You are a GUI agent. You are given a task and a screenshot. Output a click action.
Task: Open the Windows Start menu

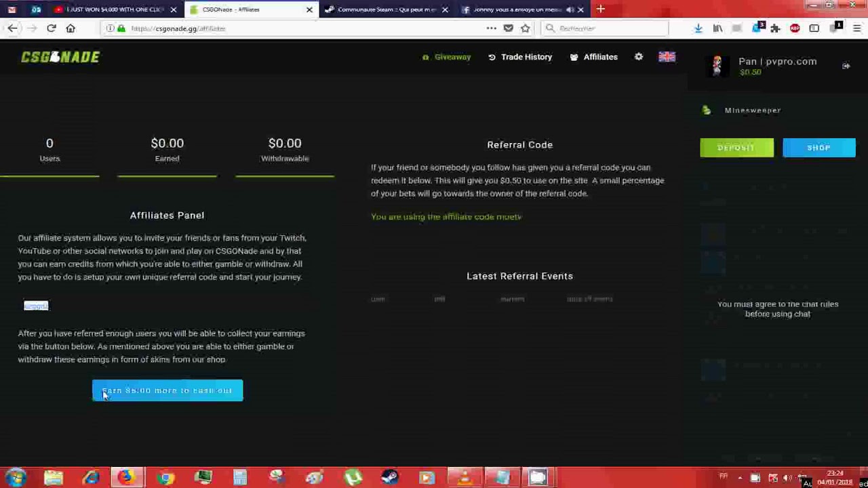[x=15, y=478]
